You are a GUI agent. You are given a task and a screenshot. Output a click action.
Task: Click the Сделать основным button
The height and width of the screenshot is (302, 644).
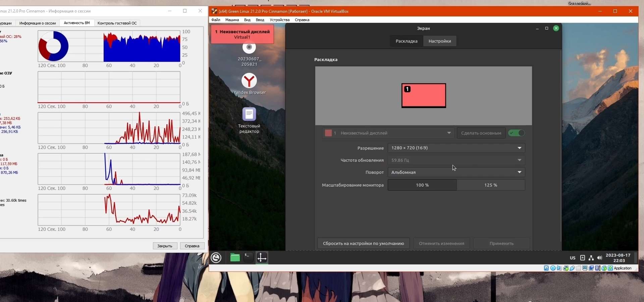point(481,133)
